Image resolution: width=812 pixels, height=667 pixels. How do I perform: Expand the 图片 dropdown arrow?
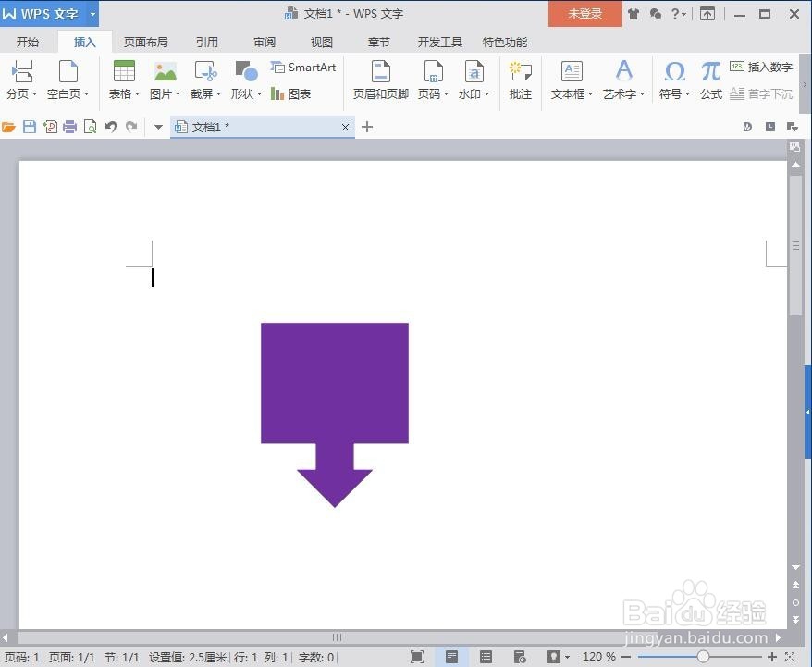pyautogui.click(x=178, y=94)
